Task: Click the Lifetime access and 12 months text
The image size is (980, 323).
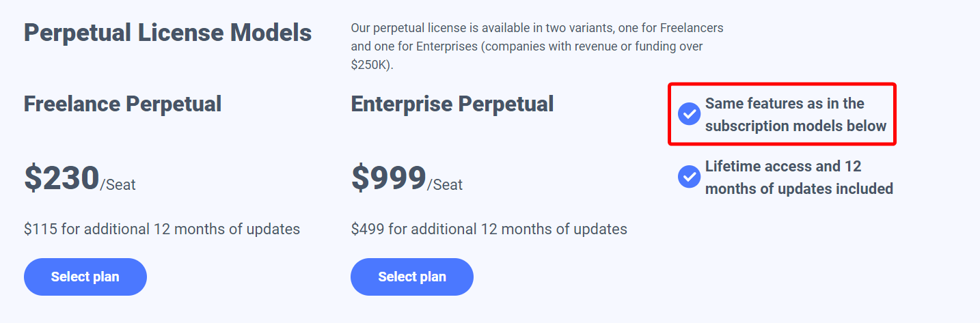Action: point(783,167)
